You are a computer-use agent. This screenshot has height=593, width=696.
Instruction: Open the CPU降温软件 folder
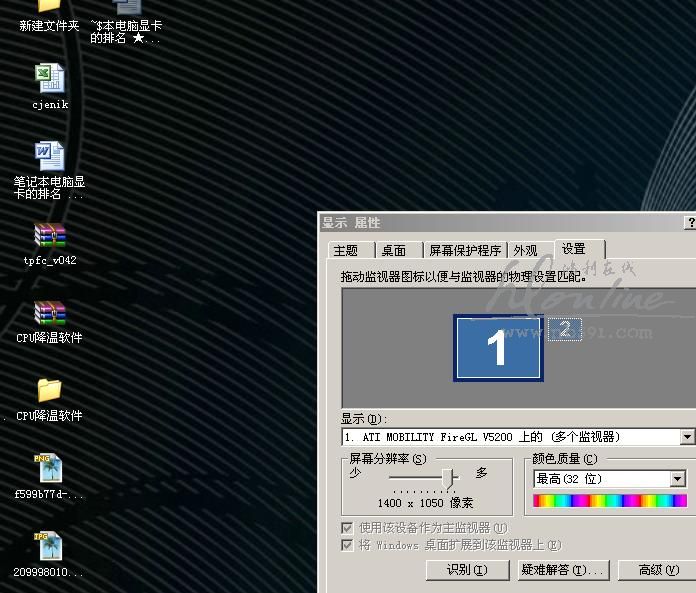[49, 390]
